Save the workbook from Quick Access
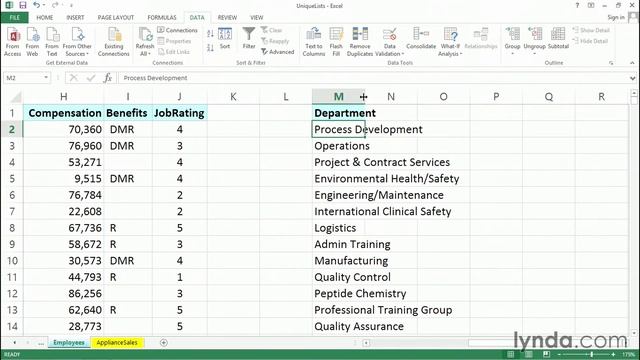640x360 pixels. 23,5
